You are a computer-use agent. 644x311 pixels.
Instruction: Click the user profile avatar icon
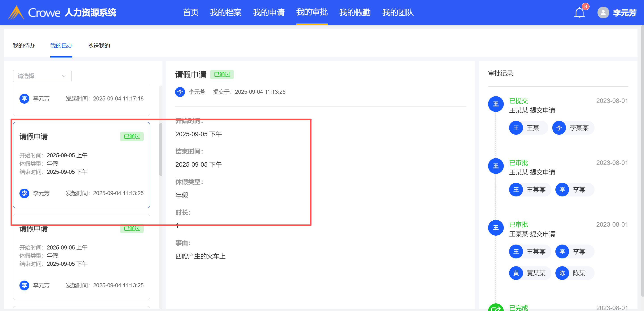click(x=603, y=13)
